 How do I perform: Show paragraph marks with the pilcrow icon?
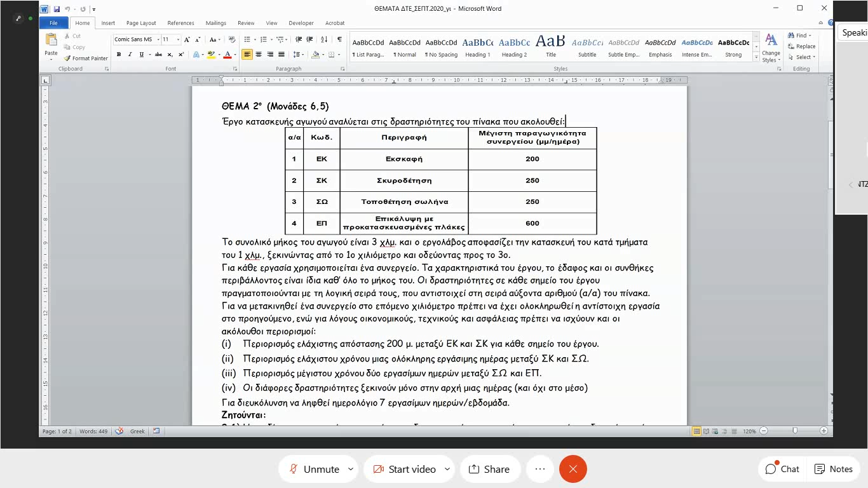pyautogui.click(x=339, y=39)
